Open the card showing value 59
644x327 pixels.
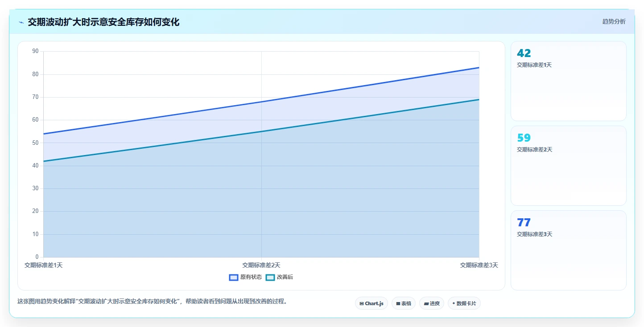(569, 166)
